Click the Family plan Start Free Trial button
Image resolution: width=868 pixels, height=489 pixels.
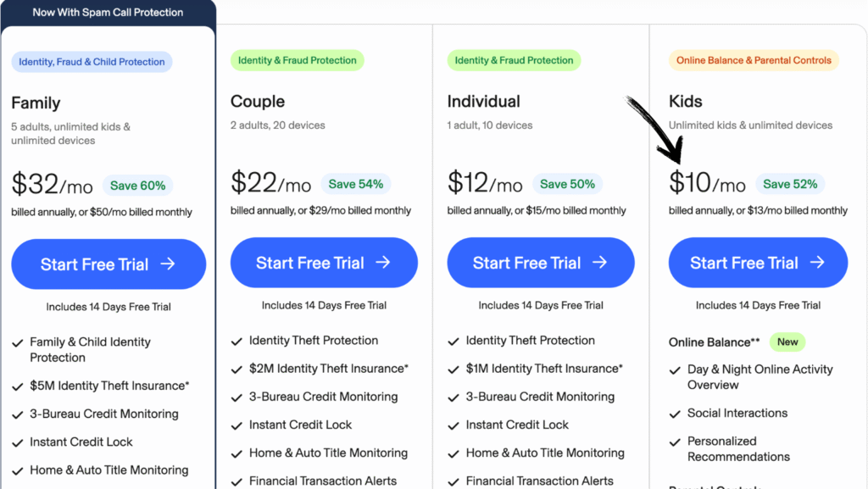(x=108, y=264)
